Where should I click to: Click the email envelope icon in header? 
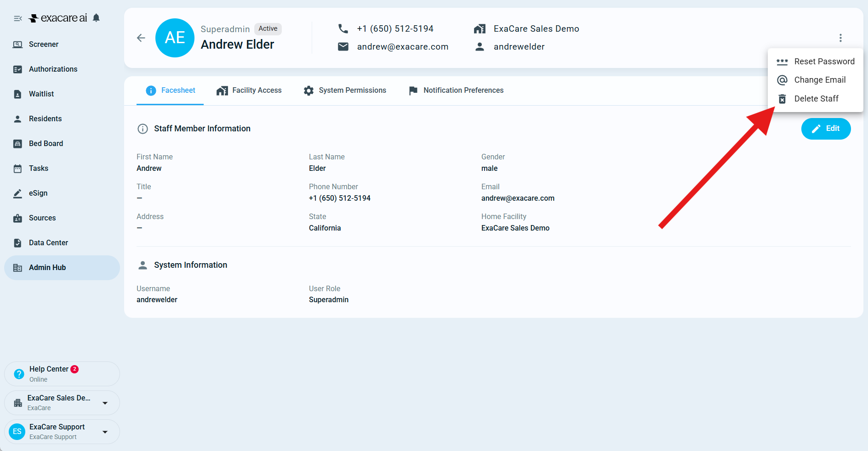[x=343, y=47]
